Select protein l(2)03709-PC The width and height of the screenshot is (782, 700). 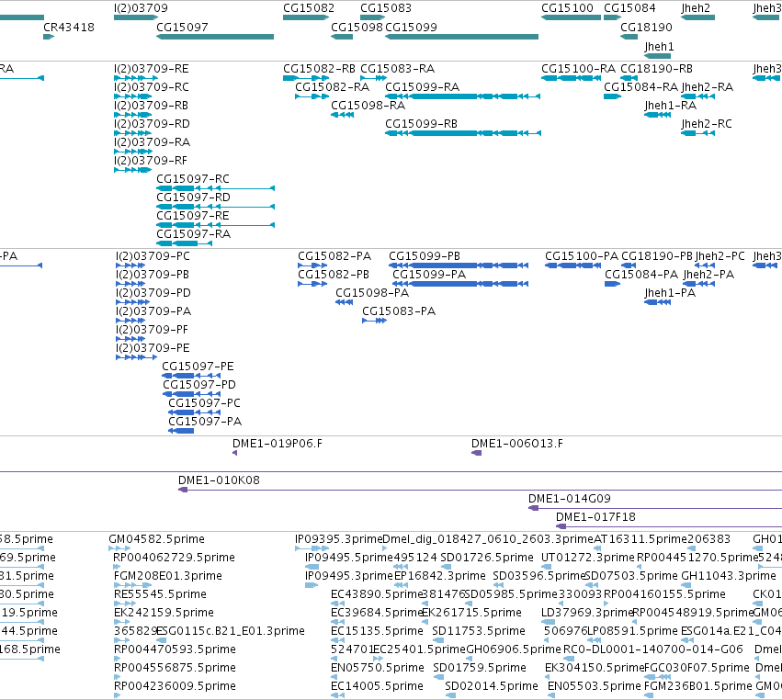[130, 265]
